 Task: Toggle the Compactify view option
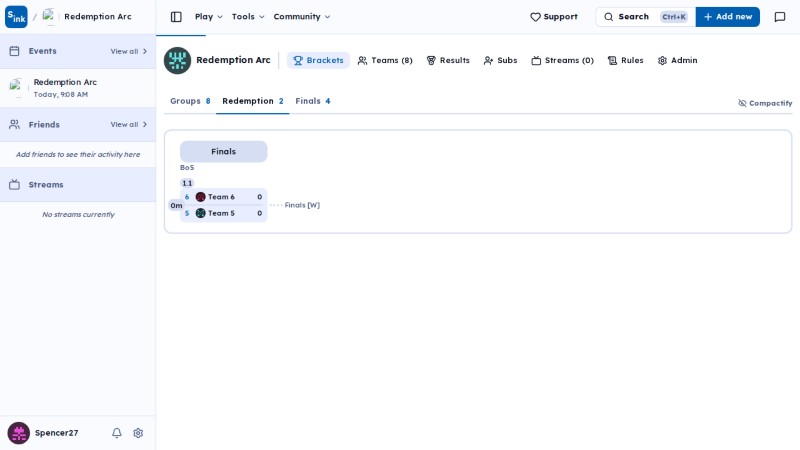tap(765, 103)
